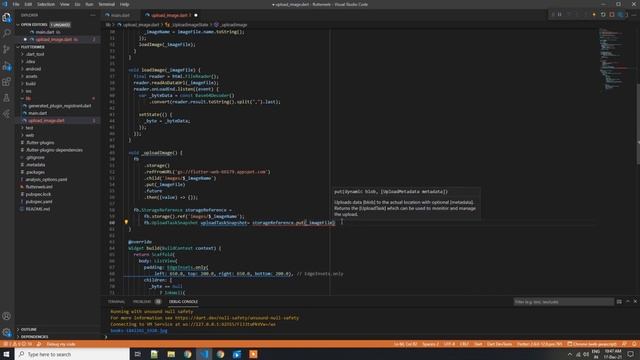Pause the debug session
The image size is (640, 360).
tap(560, 15)
